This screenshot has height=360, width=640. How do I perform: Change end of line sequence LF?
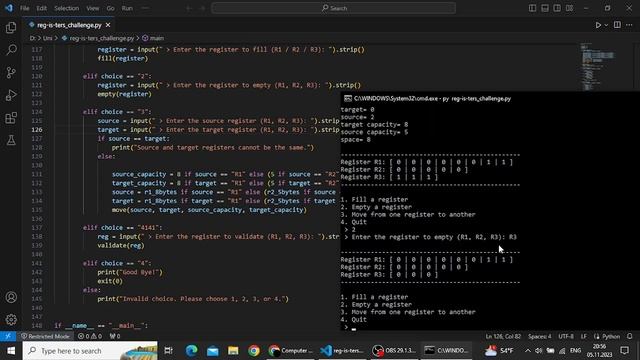(x=584, y=336)
